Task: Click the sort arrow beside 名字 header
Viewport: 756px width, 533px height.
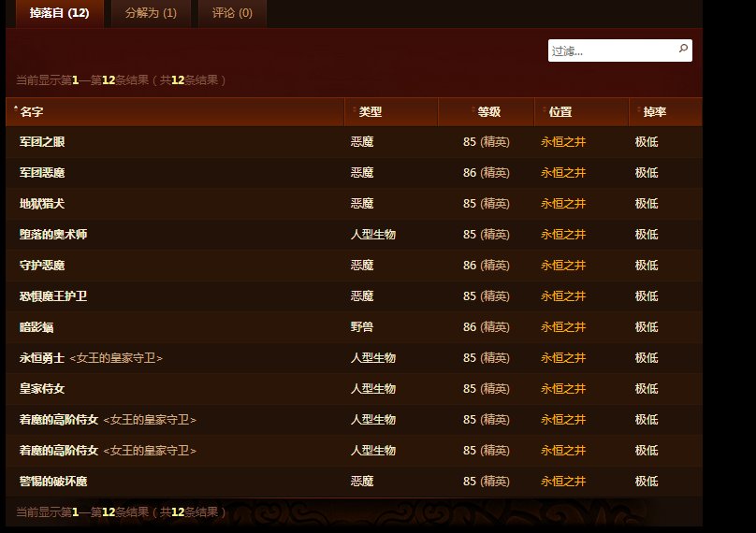Action: (x=15, y=110)
